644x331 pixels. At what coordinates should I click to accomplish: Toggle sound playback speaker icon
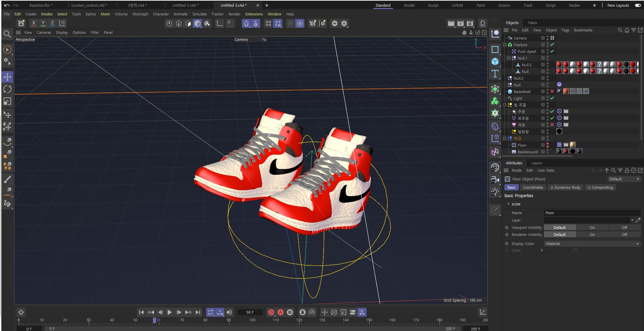[229, 312]
